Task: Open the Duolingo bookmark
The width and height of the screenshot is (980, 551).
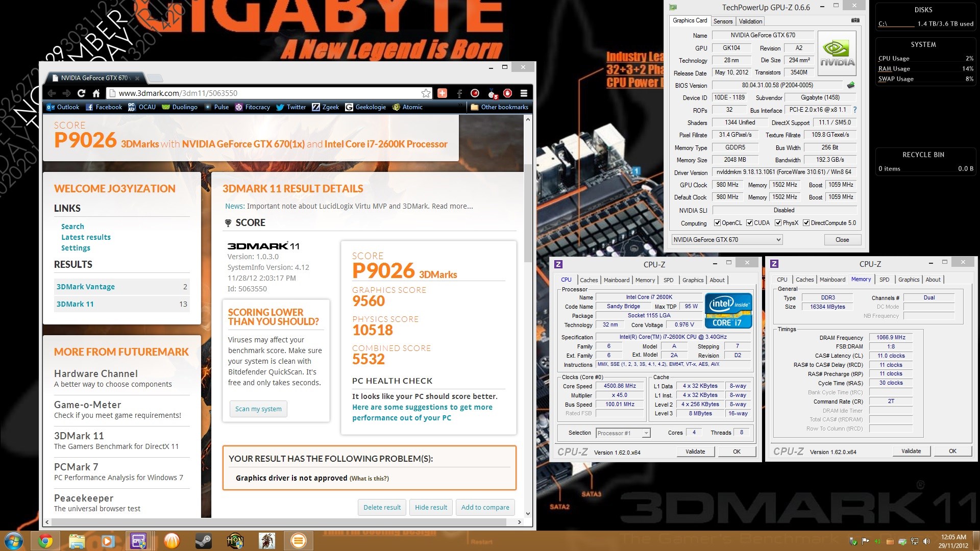Action: tap(180, 107)
